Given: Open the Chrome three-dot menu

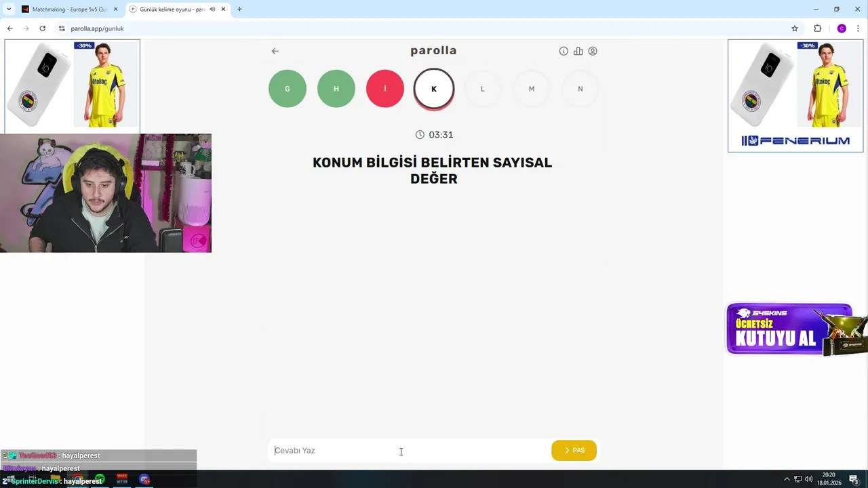Looking at the screenshot, I should click(858, 28).
